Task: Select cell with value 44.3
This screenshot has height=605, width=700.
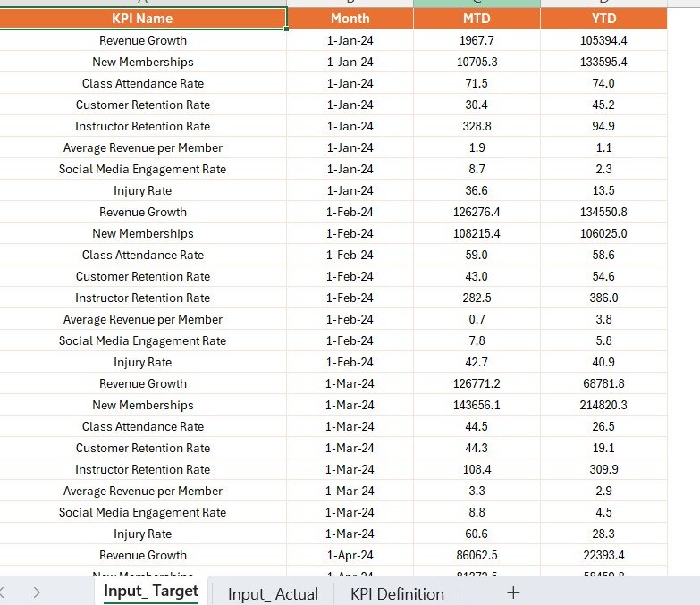Action: click(x=477, y=447)
